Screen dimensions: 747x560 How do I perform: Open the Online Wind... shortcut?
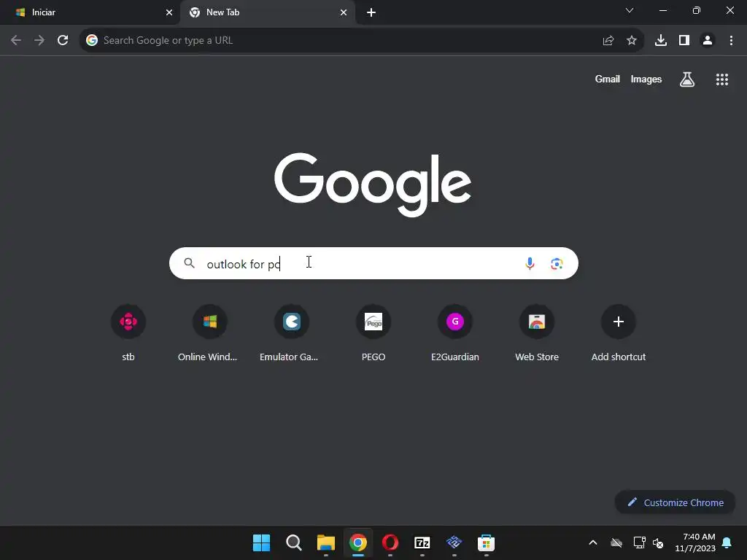click(209, 333)
